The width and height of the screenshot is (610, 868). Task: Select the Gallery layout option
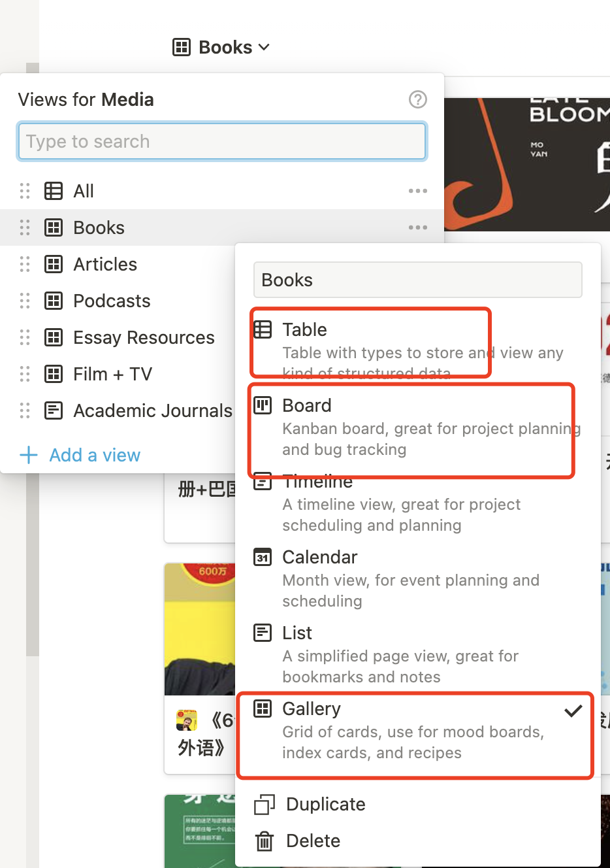(x=413, y=730)
